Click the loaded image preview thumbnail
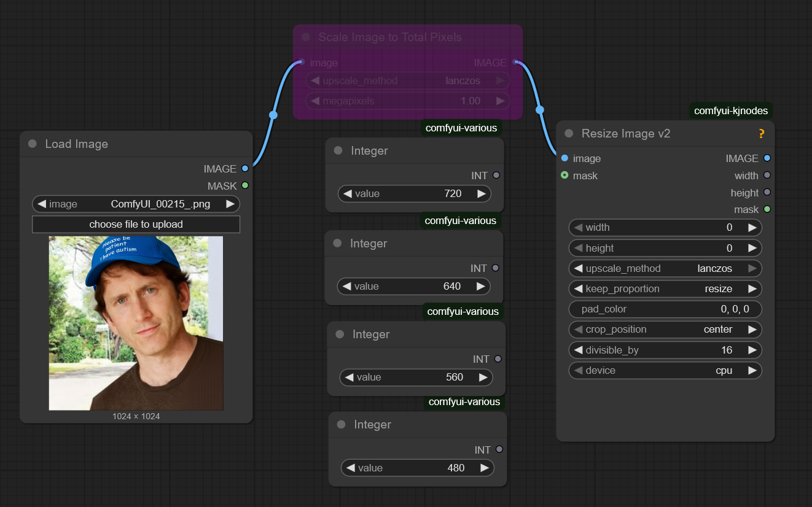The image size is (812, 507). click(x=136, y=323)
